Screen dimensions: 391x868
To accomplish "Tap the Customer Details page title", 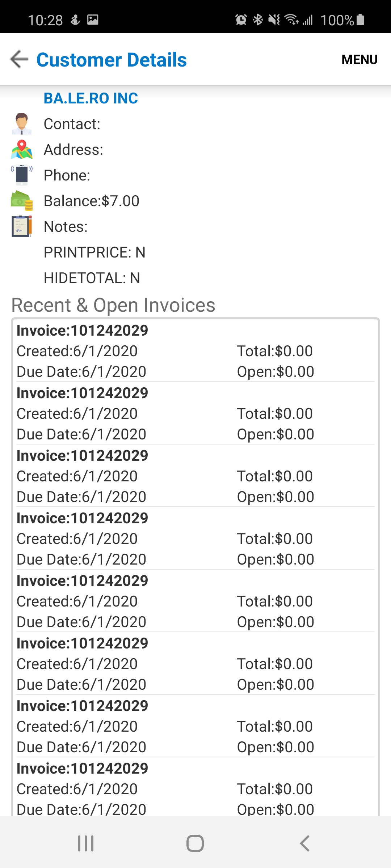I will point(112,60).
